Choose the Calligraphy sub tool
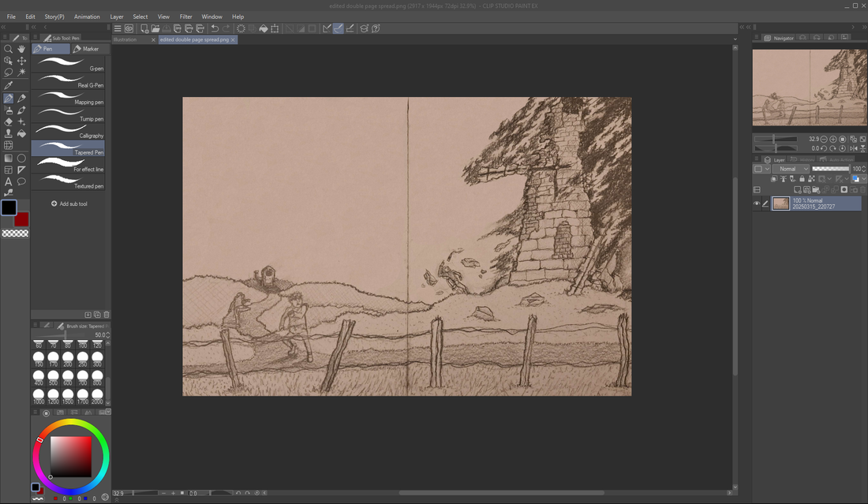Viewport: 868px width, 504px height. point(68,131)
